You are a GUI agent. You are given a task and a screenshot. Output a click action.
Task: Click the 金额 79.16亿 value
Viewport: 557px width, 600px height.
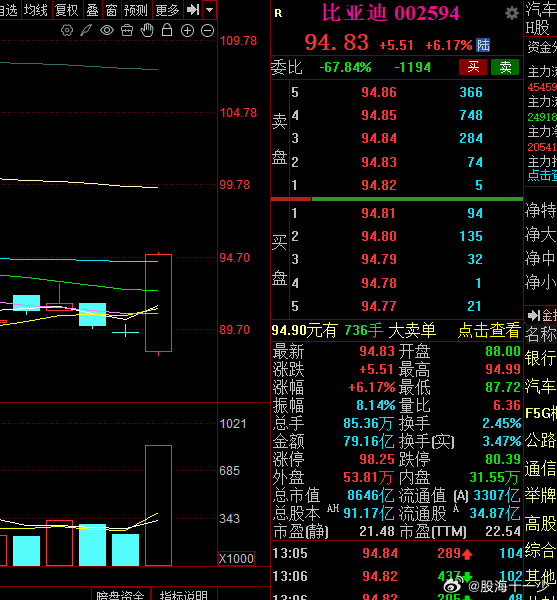click(x=369, y=441)
